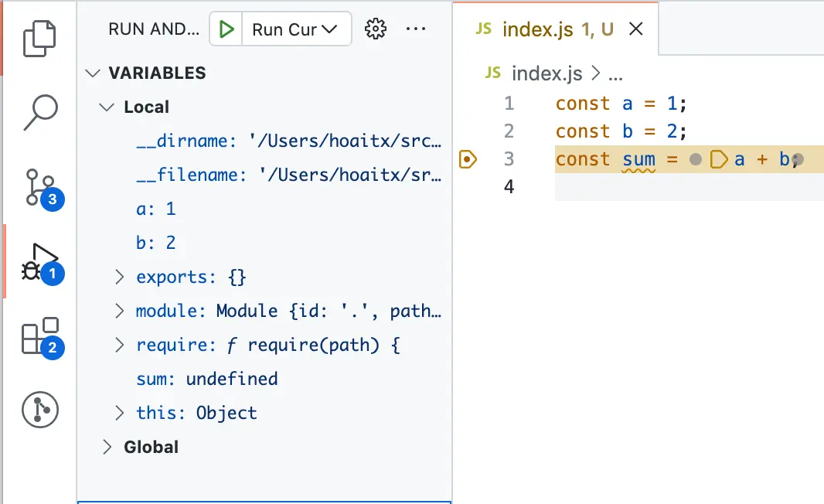Expand the Global scope
This screenshot has width=824, height=504.
[x=107, y=447]
